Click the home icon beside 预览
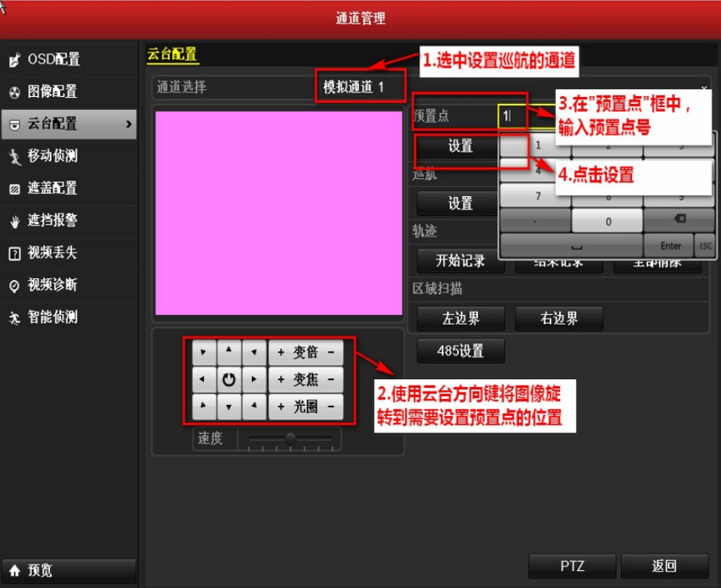 pos(15,571)
